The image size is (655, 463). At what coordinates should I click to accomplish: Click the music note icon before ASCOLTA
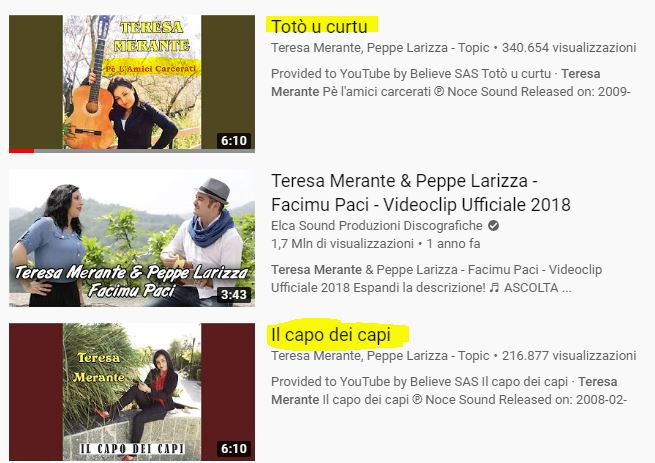coord(494,287)
